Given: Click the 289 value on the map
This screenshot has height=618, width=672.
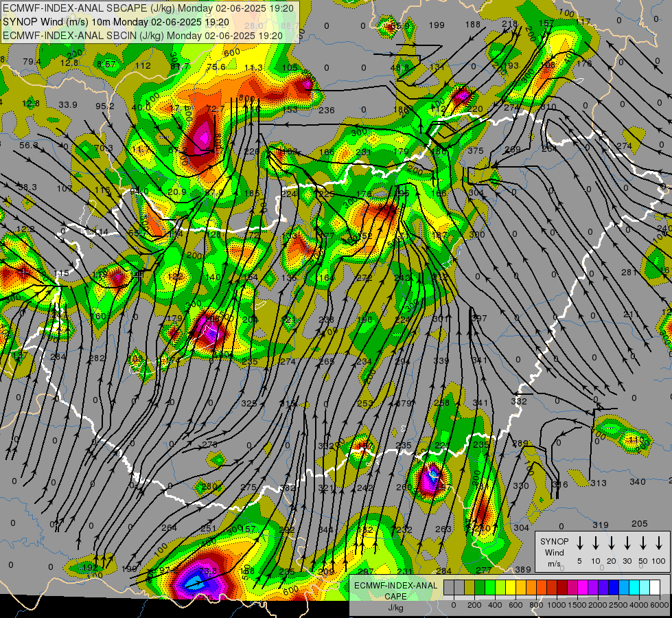Looking at the screenshot, I should click(520, 443).
